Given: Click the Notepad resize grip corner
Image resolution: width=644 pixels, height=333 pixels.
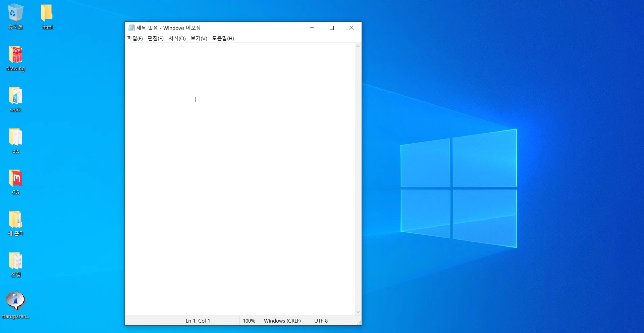Looking at the screenshot, I should 359,323.
